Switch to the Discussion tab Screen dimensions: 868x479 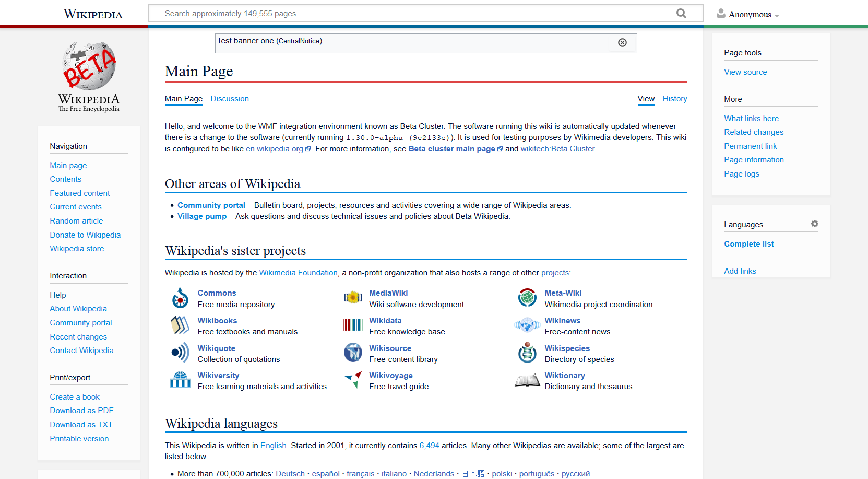230,99
